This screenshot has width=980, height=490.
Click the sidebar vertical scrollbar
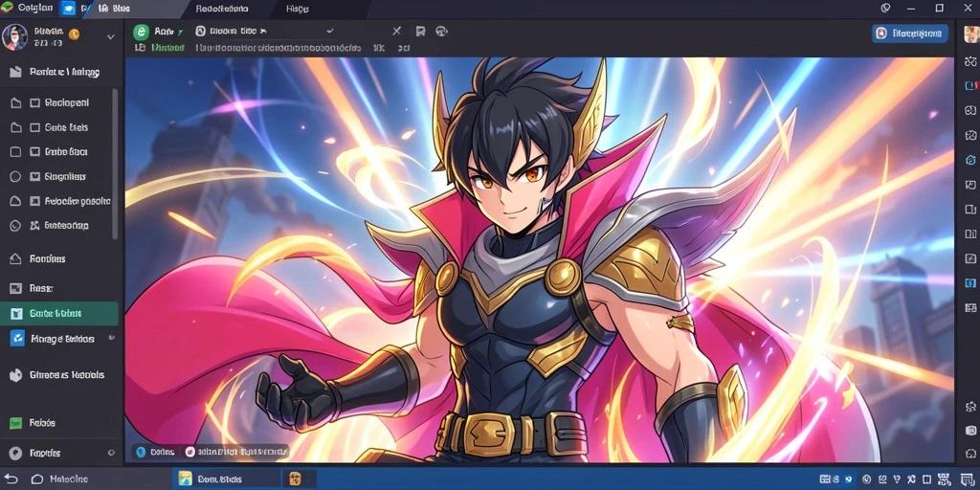click(115, 164)
